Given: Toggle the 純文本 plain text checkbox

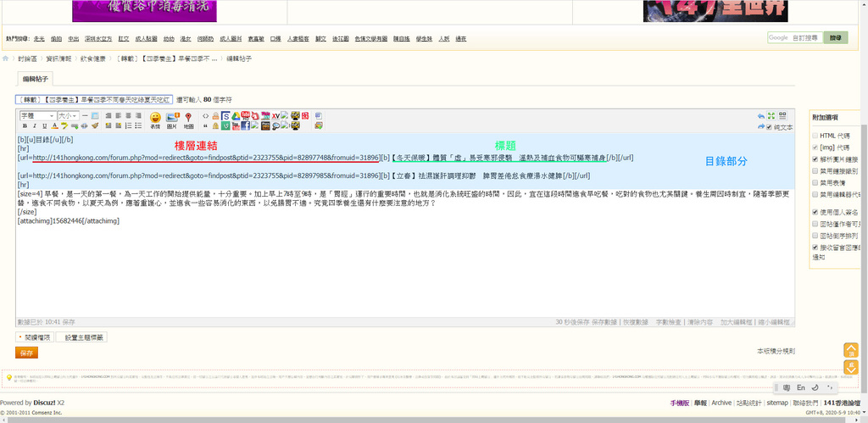Looking at the screenshot, I should pyautogui.click(x=769, y=127).
